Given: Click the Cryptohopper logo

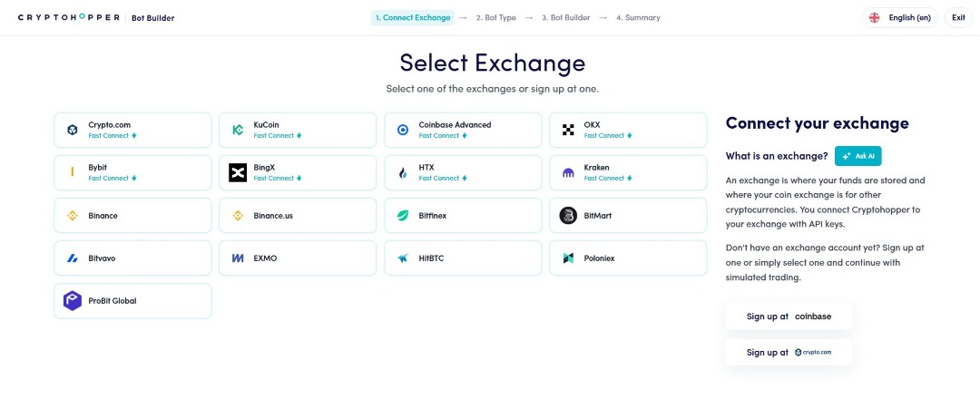Looking at the screenshot, I should point(69,17).
